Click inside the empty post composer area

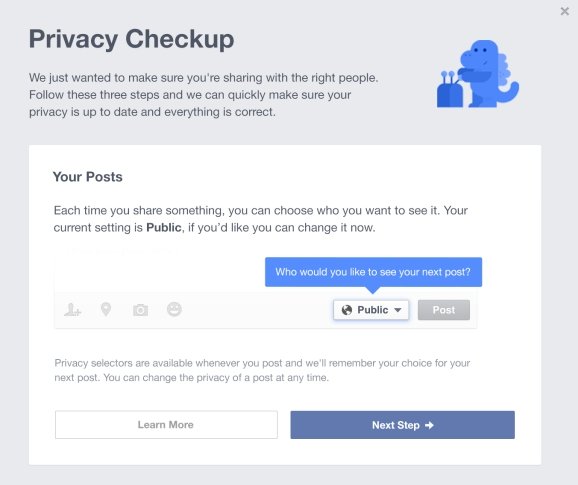pyautogui.click(x=159, y=273)
